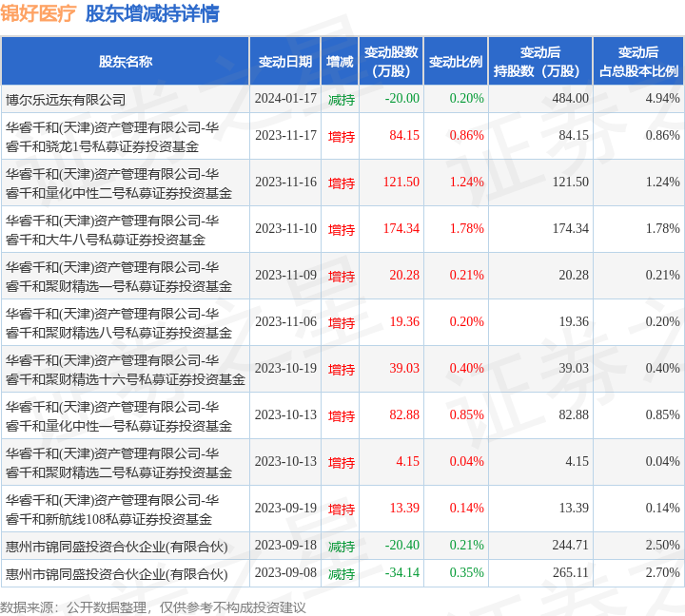685x616 pixels.
Task: Click the 变动日期 column header
Action: click(285, 62)
